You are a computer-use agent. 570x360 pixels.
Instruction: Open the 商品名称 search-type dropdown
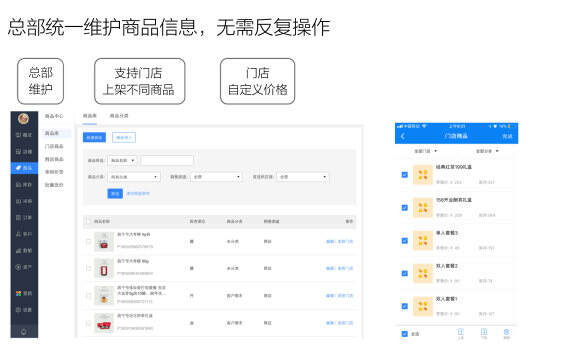(x=123, y=160)
